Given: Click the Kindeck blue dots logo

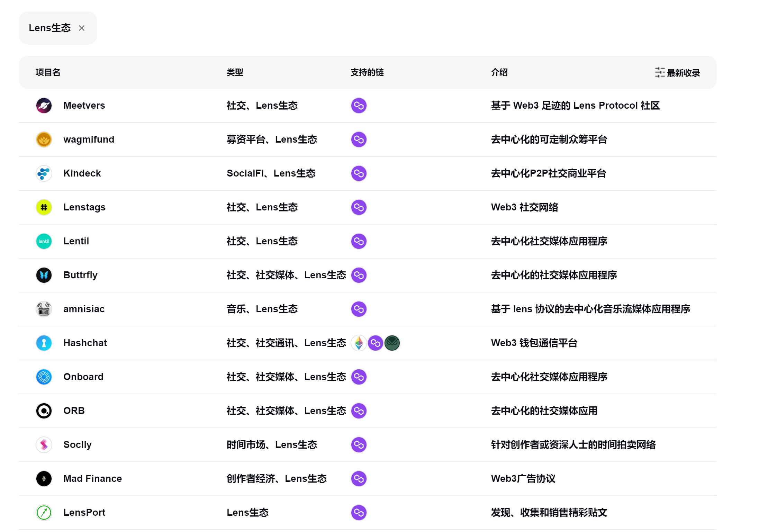Looking at the screenshot, I should pyautogui.click(x=44, y=173).
